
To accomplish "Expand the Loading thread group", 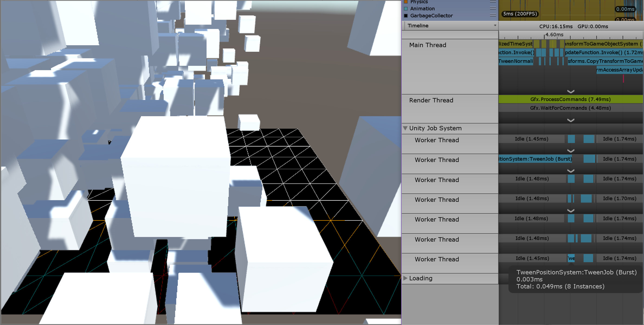I will click(405, 278).
